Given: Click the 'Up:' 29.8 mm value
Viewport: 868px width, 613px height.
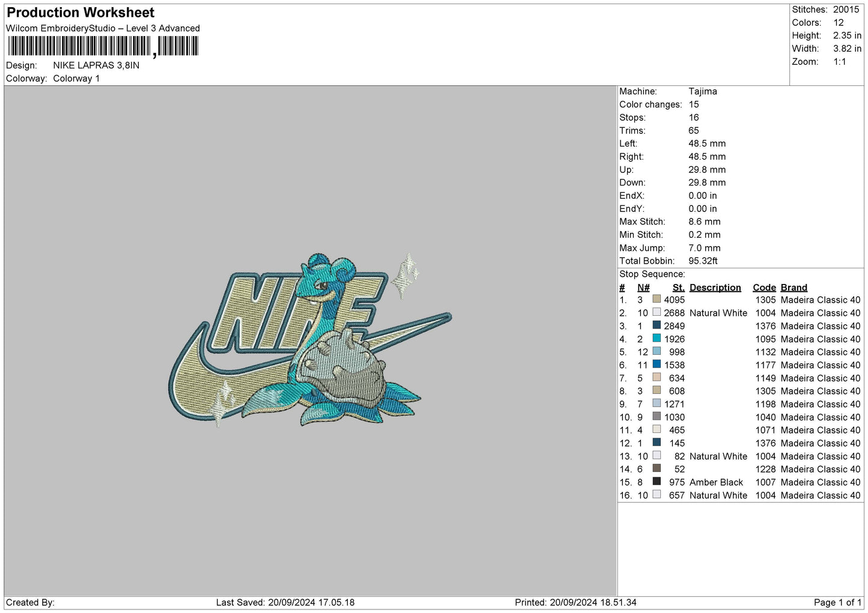Looking at the screenshot, I should pos(707,170).
